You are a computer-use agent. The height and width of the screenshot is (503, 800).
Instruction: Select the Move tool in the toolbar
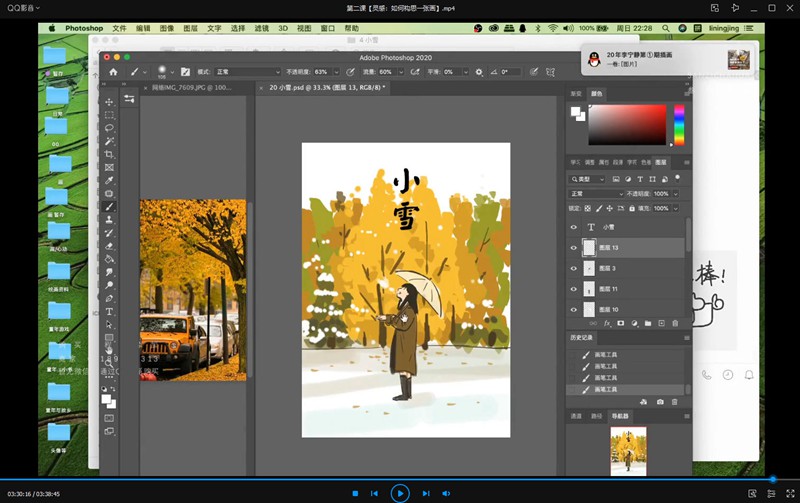click(x=109, y=102)
